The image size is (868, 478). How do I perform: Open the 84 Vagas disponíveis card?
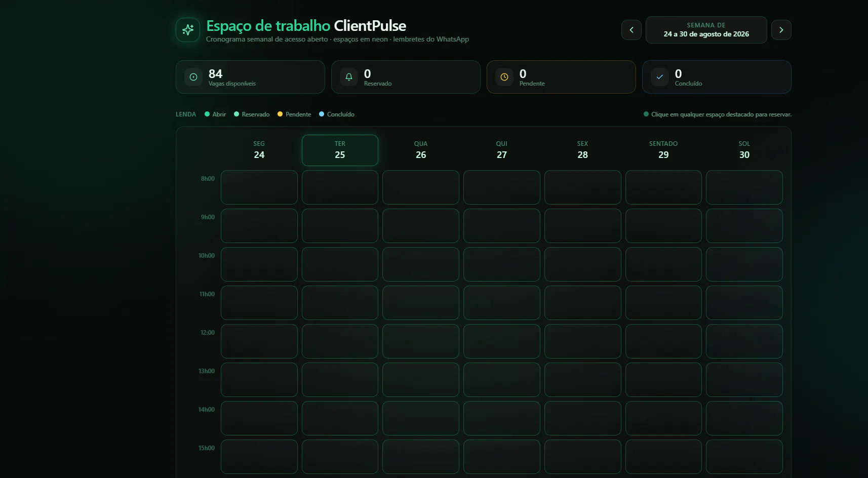click(x=250, y=77)
